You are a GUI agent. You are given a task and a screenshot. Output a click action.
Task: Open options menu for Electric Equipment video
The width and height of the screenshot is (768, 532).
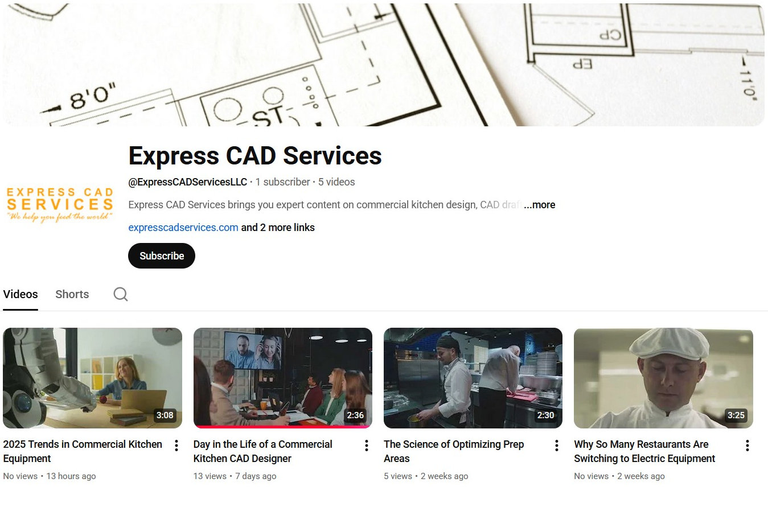coord(747,445)
